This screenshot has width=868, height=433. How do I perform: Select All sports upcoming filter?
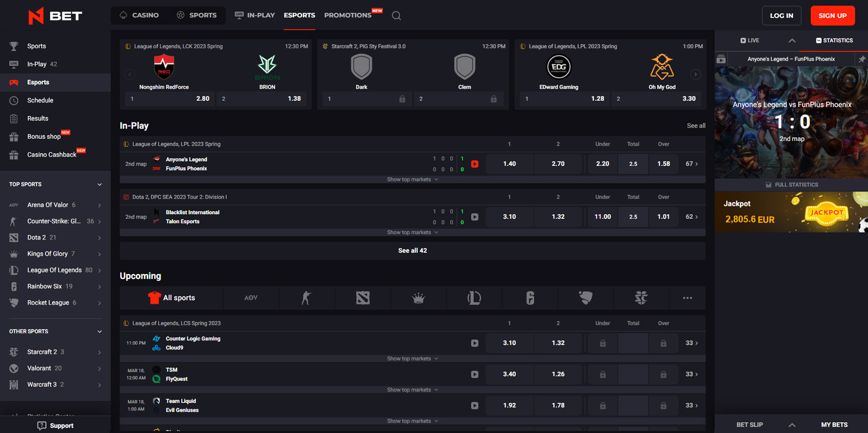(171, 298)
